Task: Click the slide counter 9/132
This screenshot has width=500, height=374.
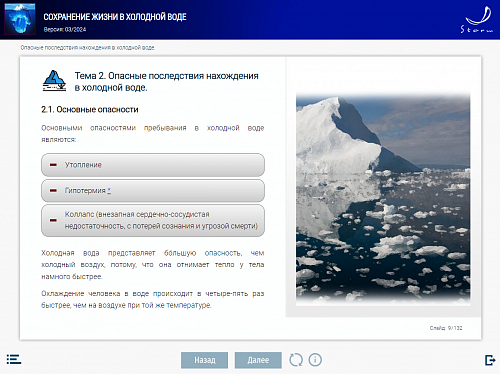Action: 446,328
